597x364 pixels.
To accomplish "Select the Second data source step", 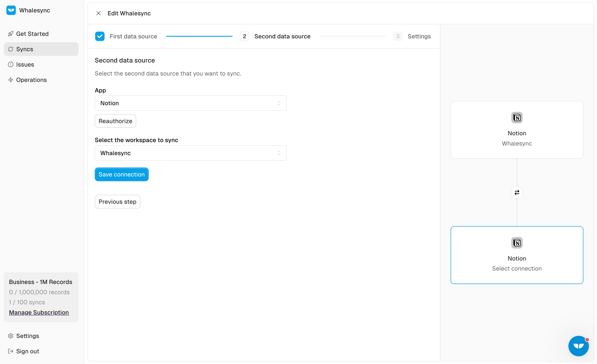I will (275, 36).
